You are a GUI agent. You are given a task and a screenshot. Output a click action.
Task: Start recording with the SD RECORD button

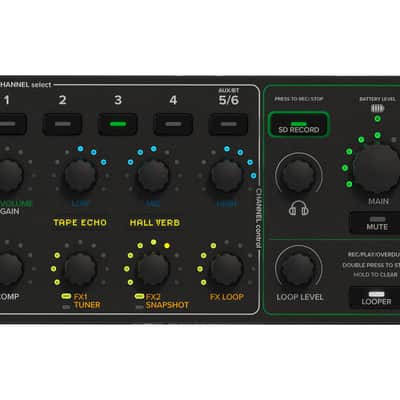click(x=299, y=124)
